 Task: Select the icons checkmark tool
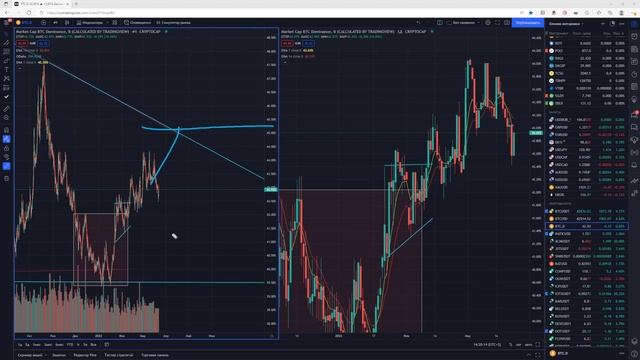[7, 97]
